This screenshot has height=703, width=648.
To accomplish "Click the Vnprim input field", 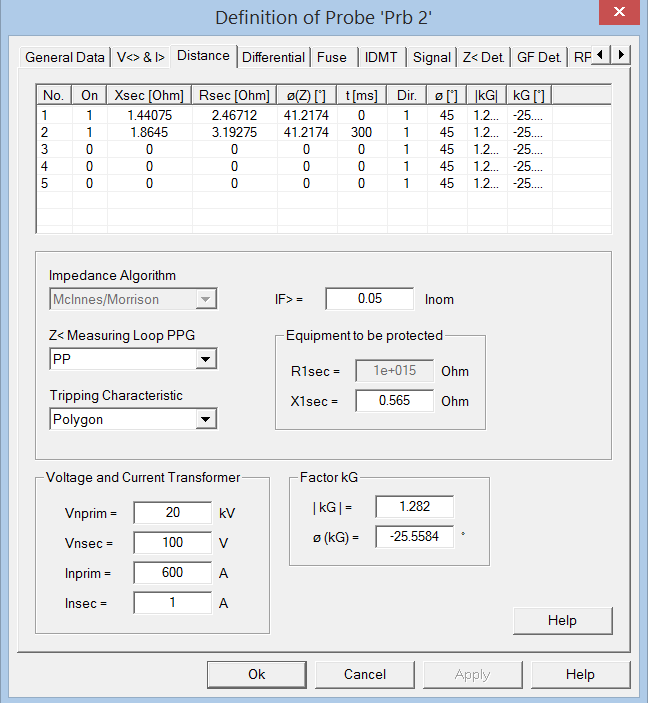I will 172,513.
